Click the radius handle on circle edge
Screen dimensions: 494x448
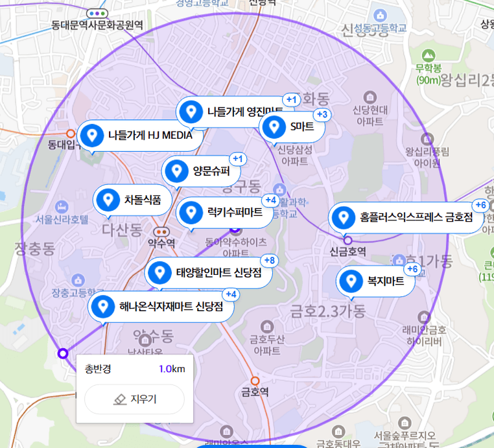pos(63,353)
